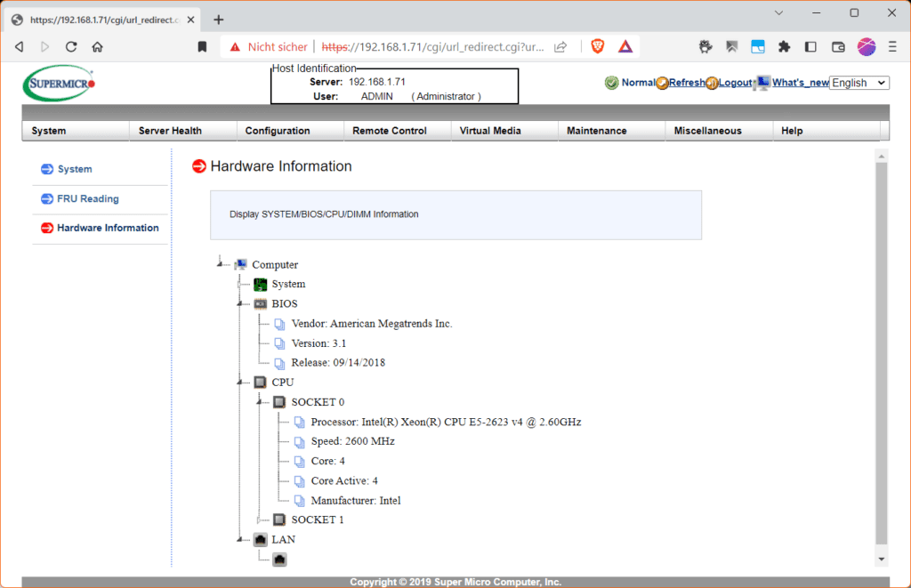Open the browser hamburger menu
The width and height of the screenshot is (911, 588).
tap(892, 47)
